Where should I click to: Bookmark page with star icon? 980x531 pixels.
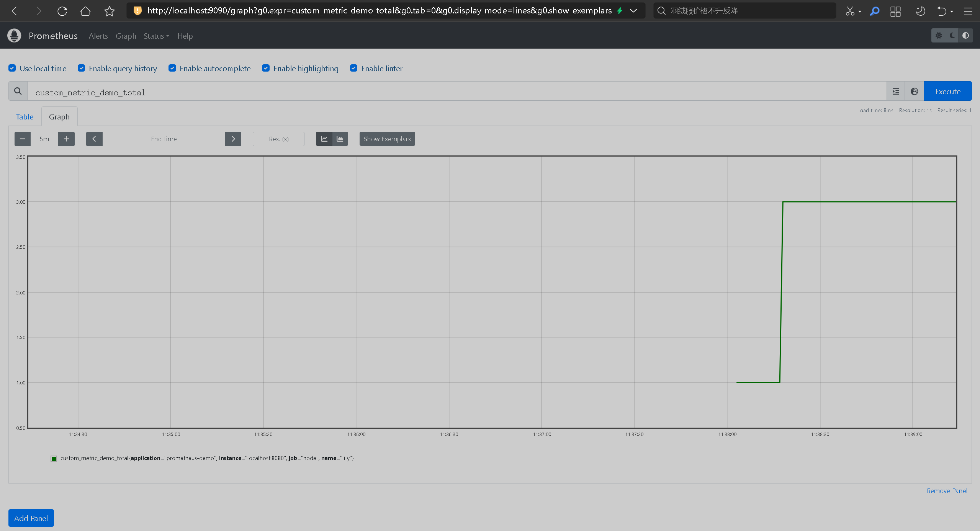(x=110, y=11)
